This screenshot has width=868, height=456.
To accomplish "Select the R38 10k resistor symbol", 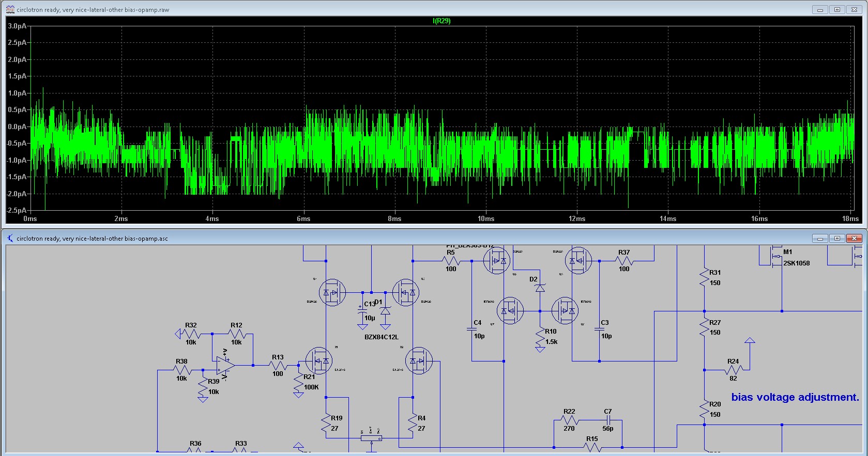I will 181,370.
